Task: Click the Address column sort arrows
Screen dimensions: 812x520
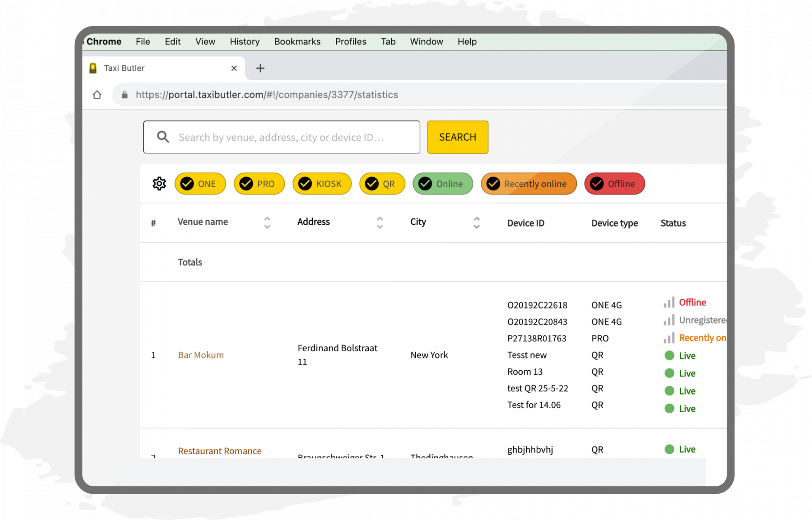Action: [379, 222]
